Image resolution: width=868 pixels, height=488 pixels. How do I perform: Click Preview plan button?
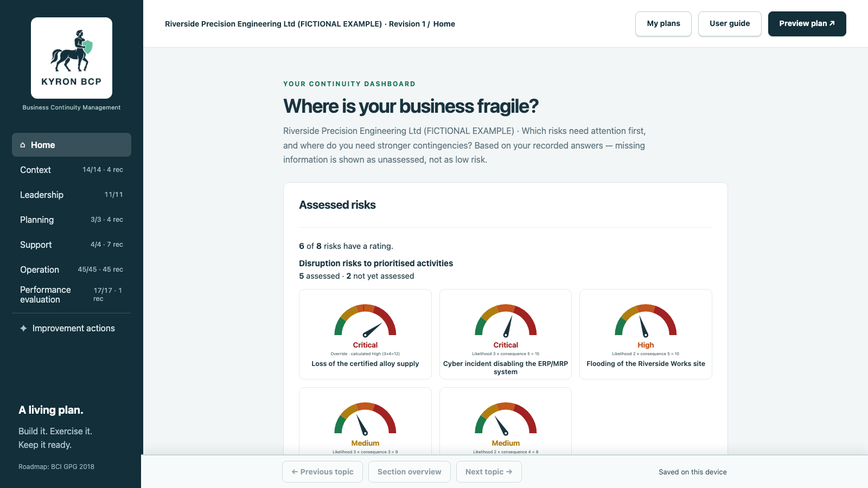807,24
